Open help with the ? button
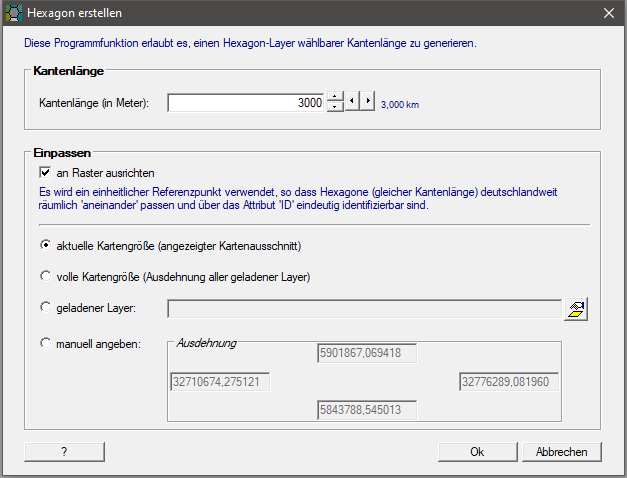627x478 pixels. [64, 452]
